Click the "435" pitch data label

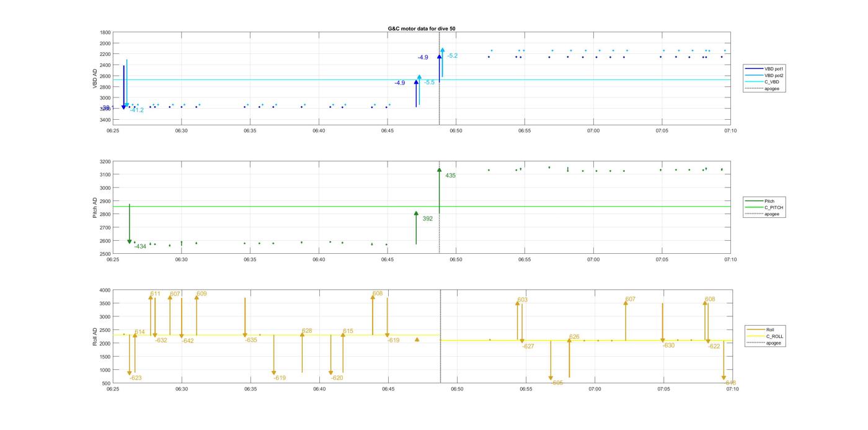click(x=450, y=176)
